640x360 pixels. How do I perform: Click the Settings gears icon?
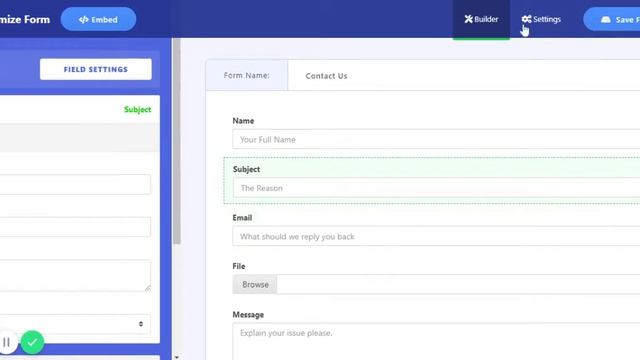tap(527, 19)
